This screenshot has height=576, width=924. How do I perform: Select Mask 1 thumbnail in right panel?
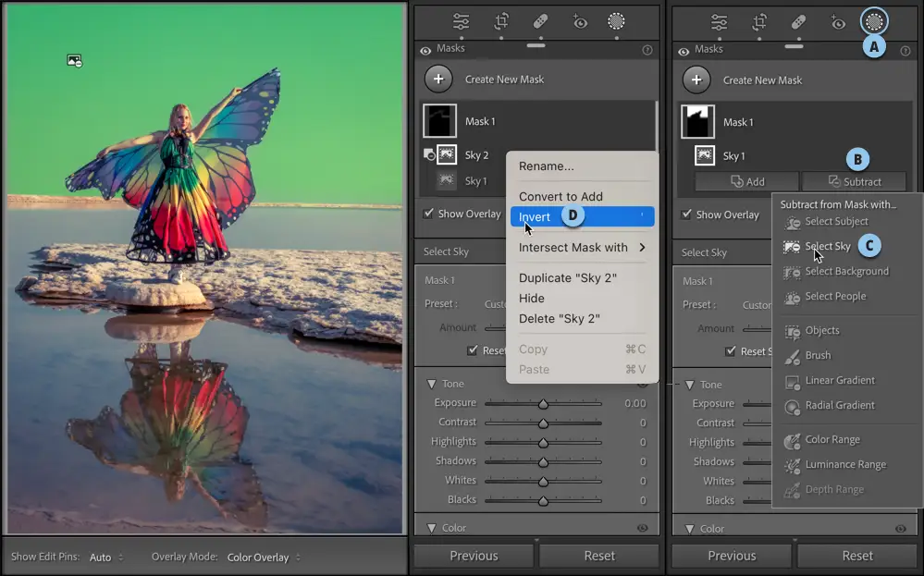697,121
